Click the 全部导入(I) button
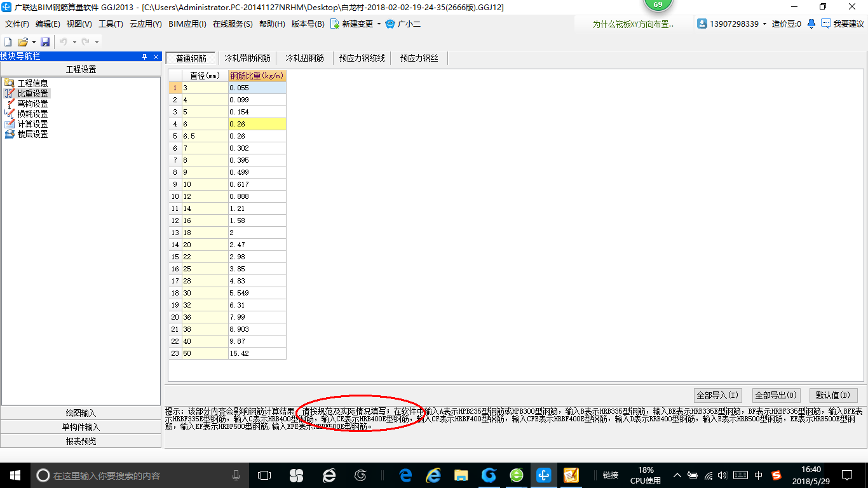Screen dimensions: 868x488 [717, 395]
